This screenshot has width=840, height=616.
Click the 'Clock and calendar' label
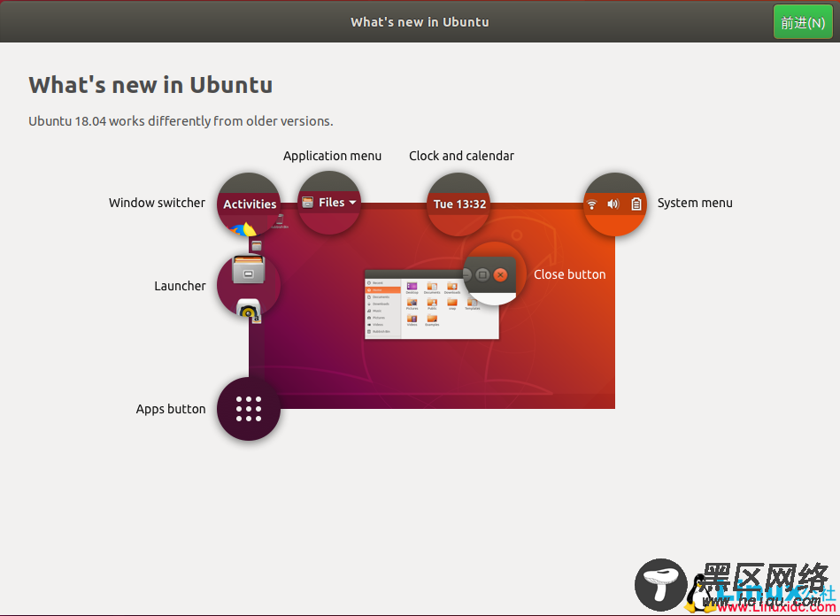[461, 156]
